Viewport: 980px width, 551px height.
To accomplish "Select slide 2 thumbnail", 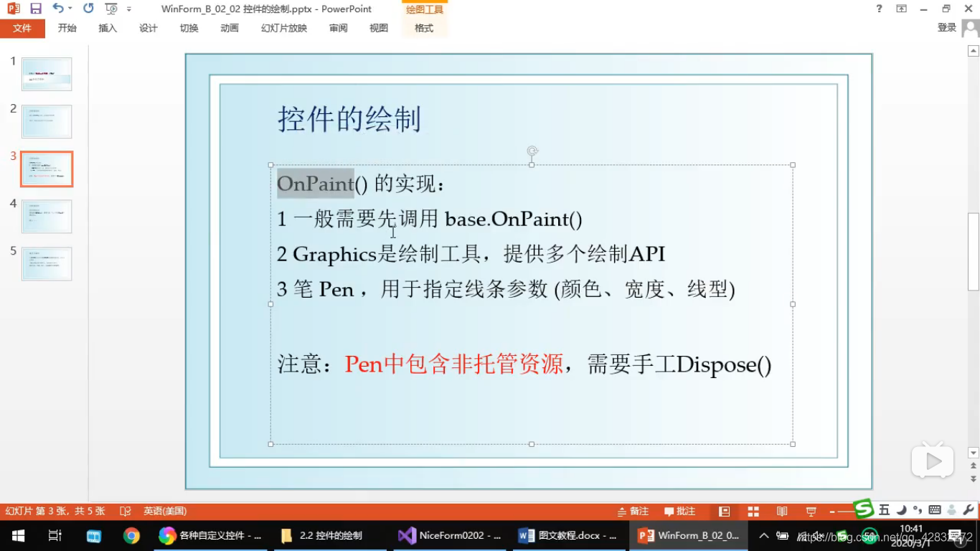I will click(47, 121).
